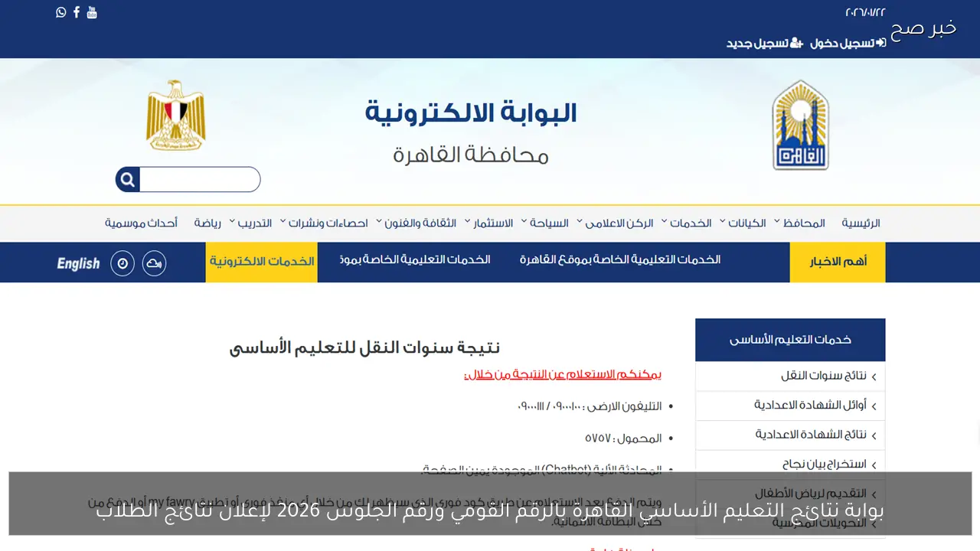This screenshot has width=980, height=551.
Task: Switch to the أهم الاخبار tab
Action: tap(837, 262)
